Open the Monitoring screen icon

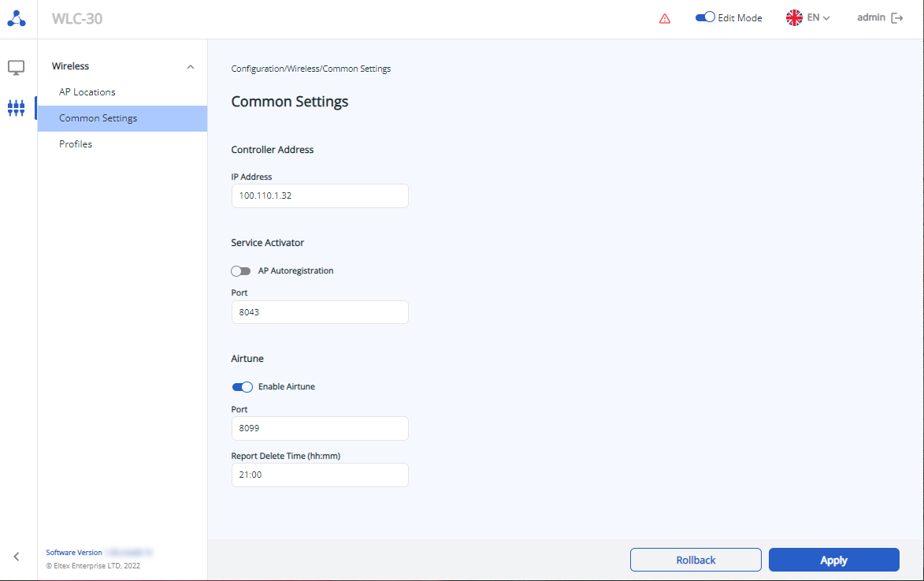[17, 68]
